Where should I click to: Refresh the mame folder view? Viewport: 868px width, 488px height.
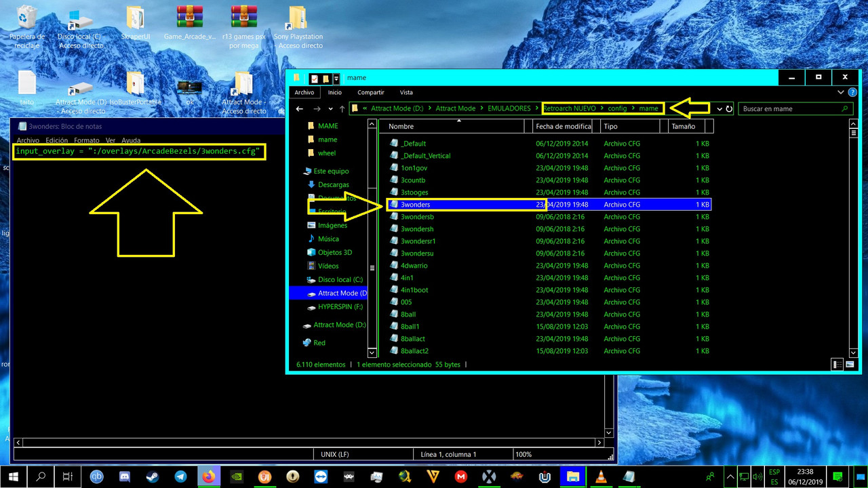tap(729, 108)
